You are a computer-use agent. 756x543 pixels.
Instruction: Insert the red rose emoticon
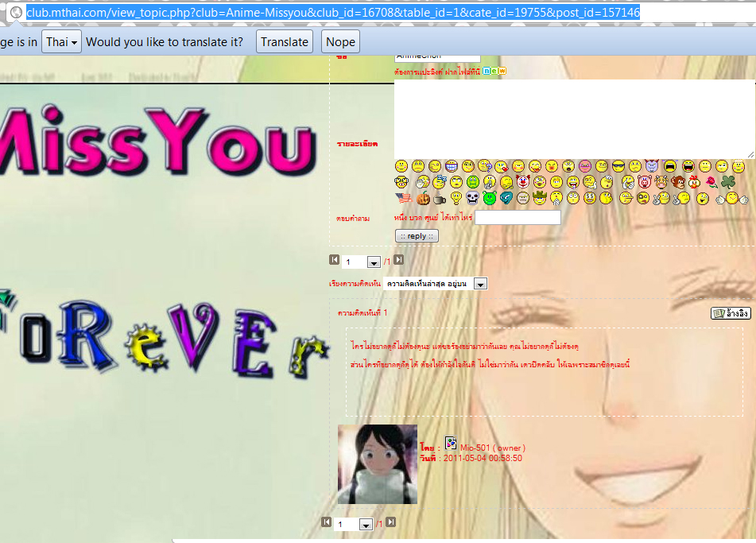[x=712, y=182]
